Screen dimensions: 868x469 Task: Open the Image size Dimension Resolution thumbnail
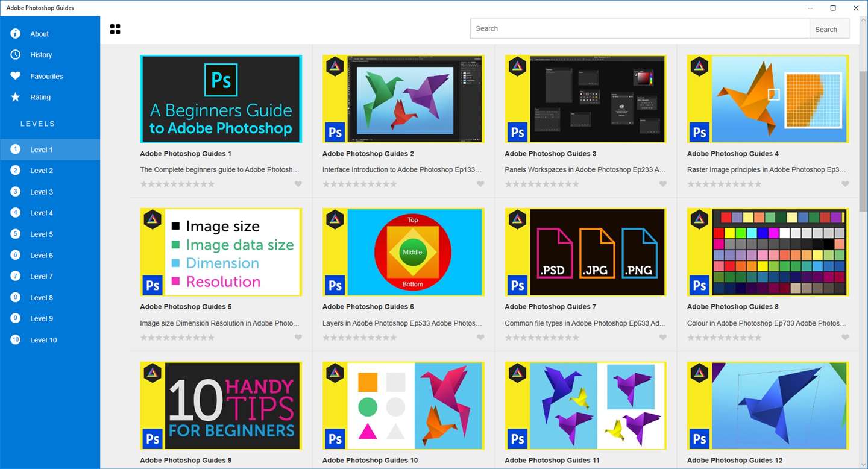point(221,252)
